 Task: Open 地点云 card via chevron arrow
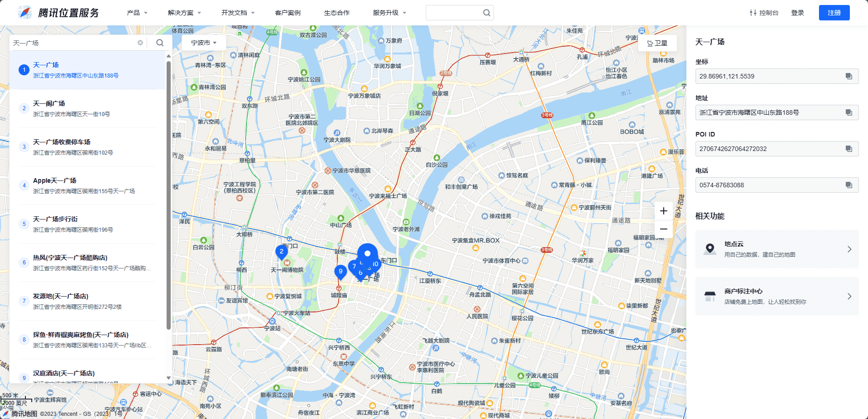[x=849, y=249]
